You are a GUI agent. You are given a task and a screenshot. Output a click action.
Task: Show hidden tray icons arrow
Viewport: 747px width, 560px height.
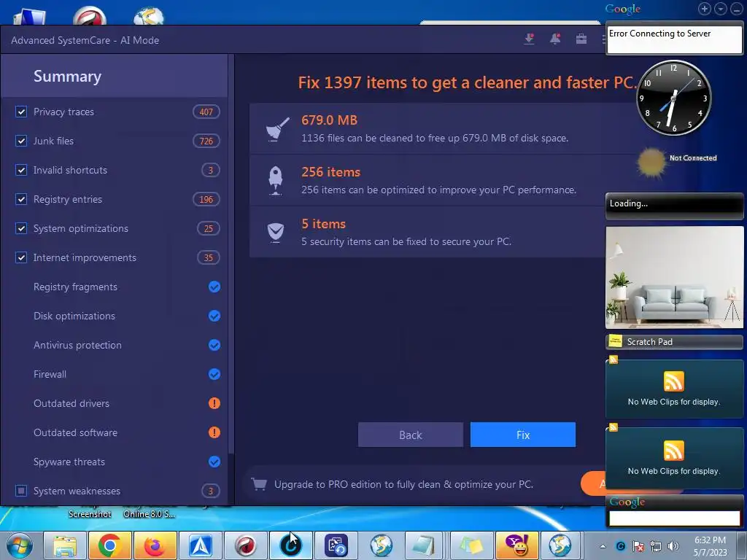603,546
